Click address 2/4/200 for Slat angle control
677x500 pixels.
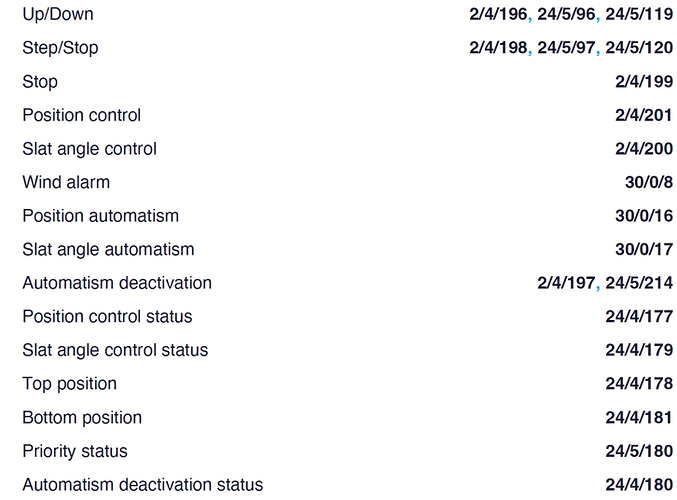(x=644, y=149)
